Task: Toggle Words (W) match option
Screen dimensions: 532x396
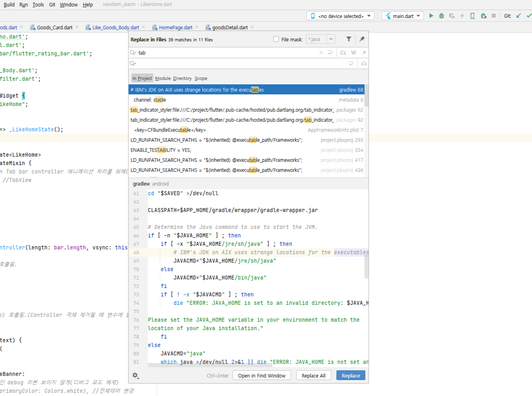Action: click(x=353, y=53)
